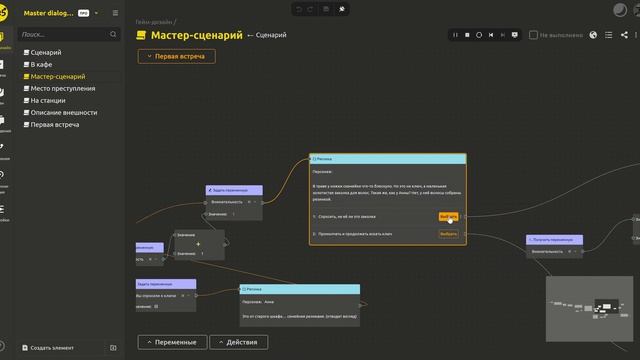Open the globe language icon

[x=593, y=35]
